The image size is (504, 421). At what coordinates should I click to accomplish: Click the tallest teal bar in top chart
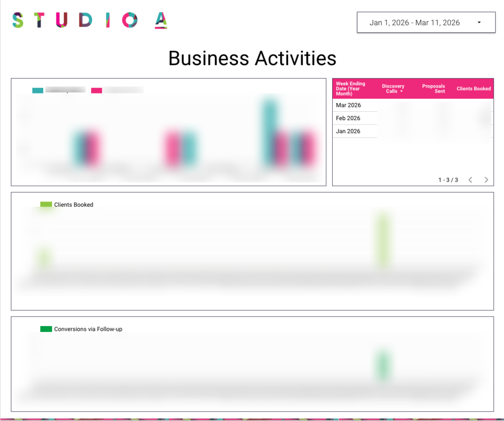pyautogui.click(x=269, y=133)
